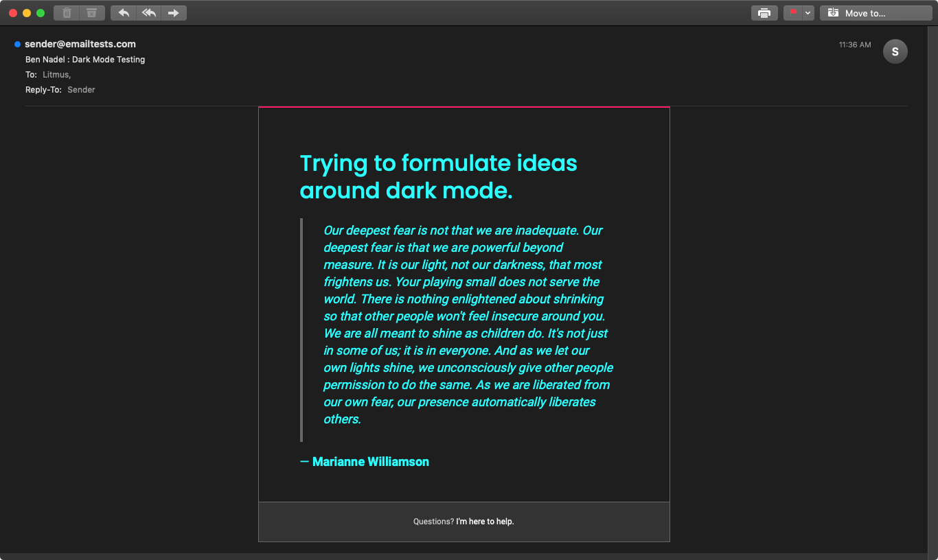Screen dimensions: 938x560
Task: Click the 11:36 AM timestamp
Action: [854, 45]
